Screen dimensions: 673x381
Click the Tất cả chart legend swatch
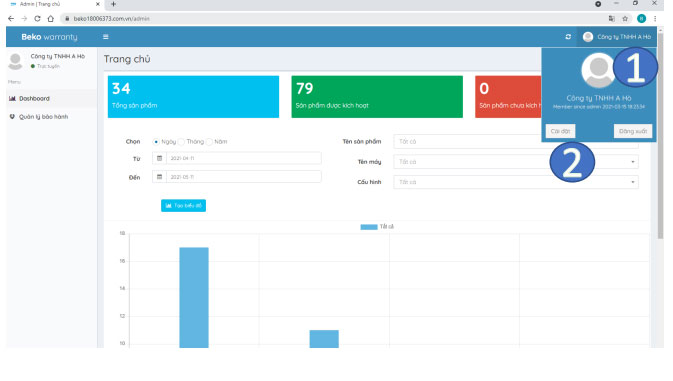pos(369,227)
